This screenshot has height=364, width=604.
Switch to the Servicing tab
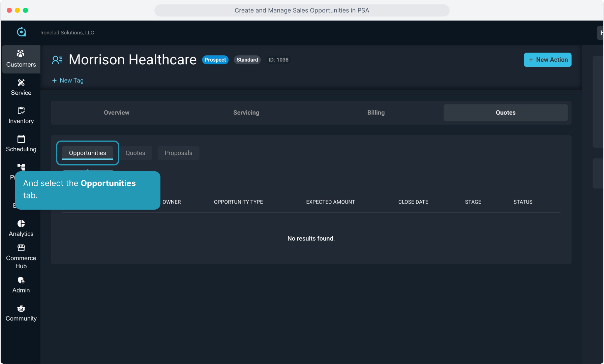point(246,113)
